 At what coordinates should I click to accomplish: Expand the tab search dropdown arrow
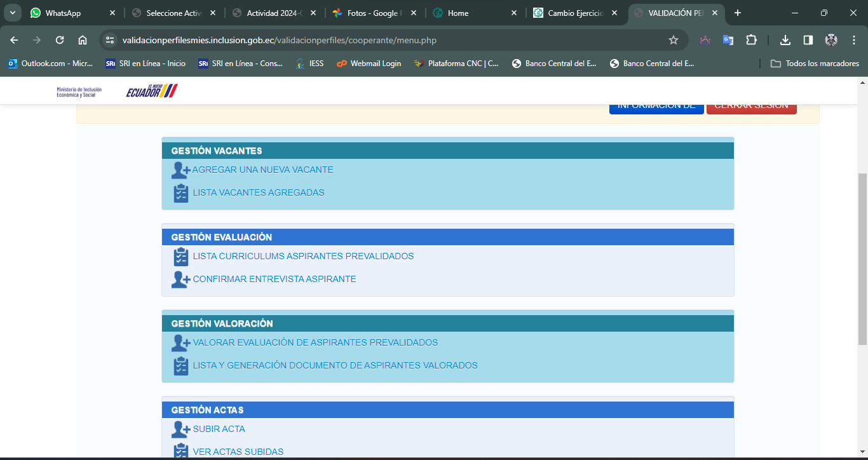12,13
